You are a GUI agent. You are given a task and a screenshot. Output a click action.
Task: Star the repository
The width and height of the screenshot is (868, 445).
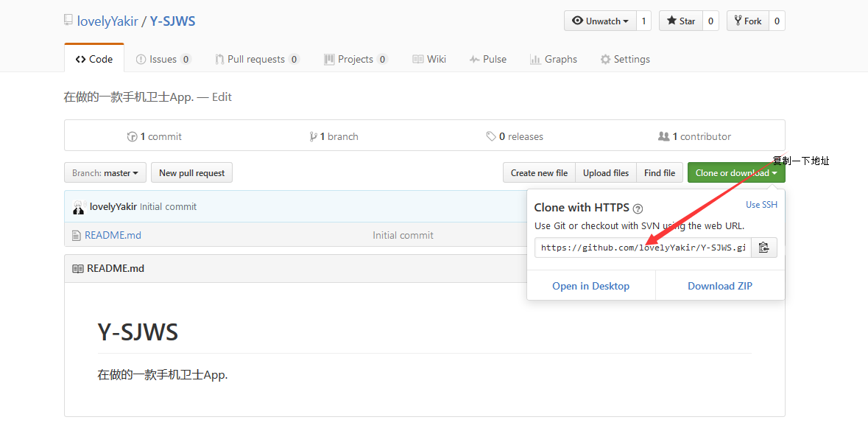point(681,21)
